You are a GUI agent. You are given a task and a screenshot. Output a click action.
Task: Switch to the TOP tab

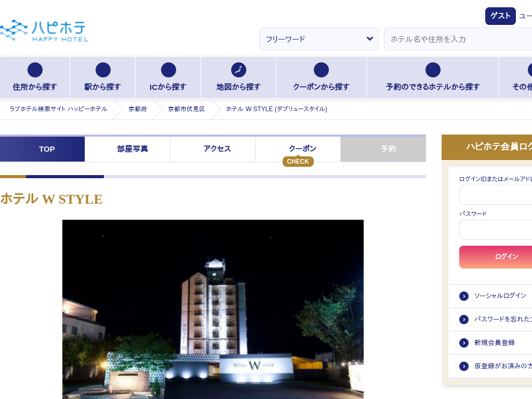pos(43,149)
